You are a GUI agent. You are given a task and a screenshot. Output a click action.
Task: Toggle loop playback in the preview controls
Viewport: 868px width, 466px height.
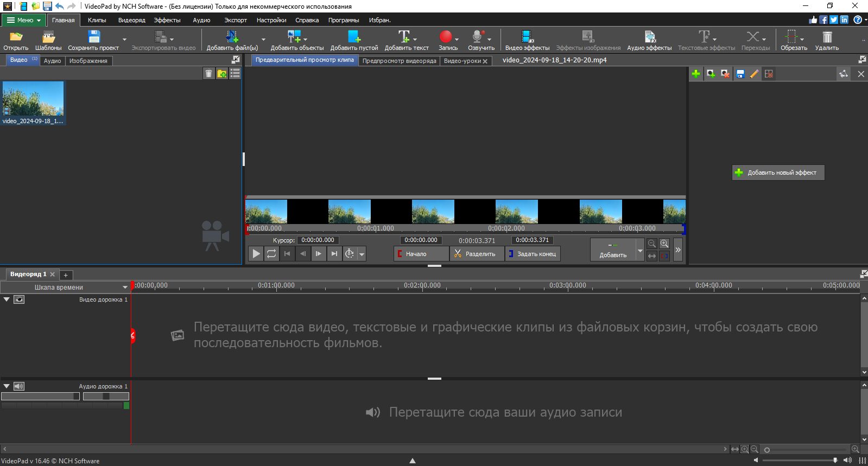pos(271,253)
